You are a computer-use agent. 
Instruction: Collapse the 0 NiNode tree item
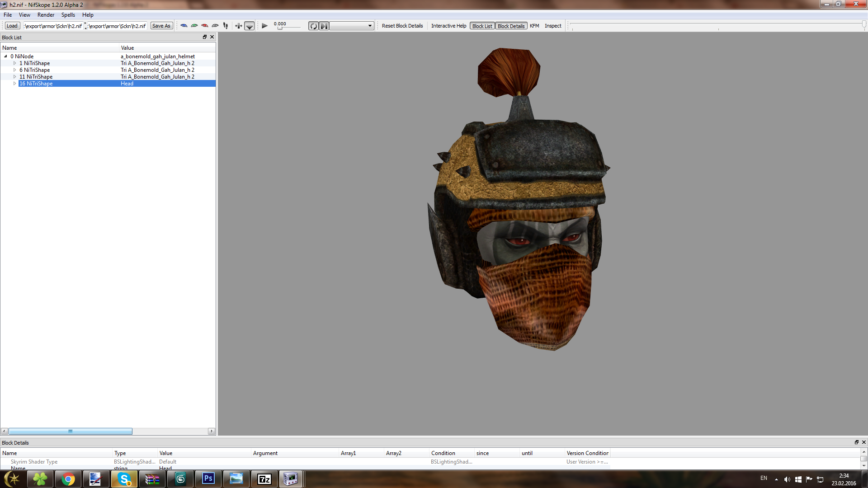(x=5, y=56)
